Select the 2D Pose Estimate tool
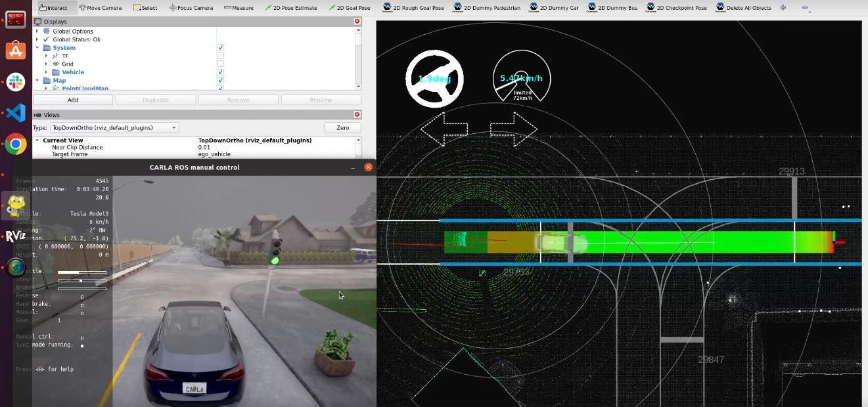 (x=290, y=8)
